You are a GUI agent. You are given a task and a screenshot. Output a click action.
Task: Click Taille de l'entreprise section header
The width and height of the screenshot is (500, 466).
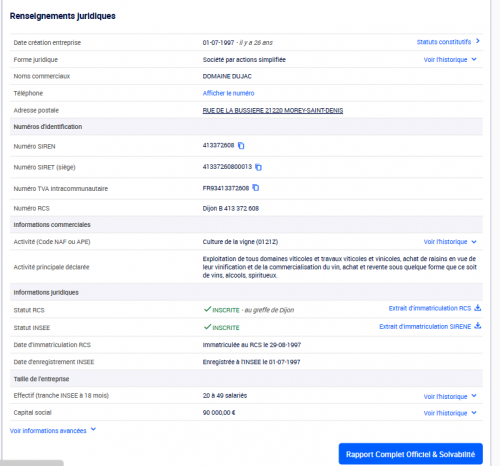(x=41, y=379)
